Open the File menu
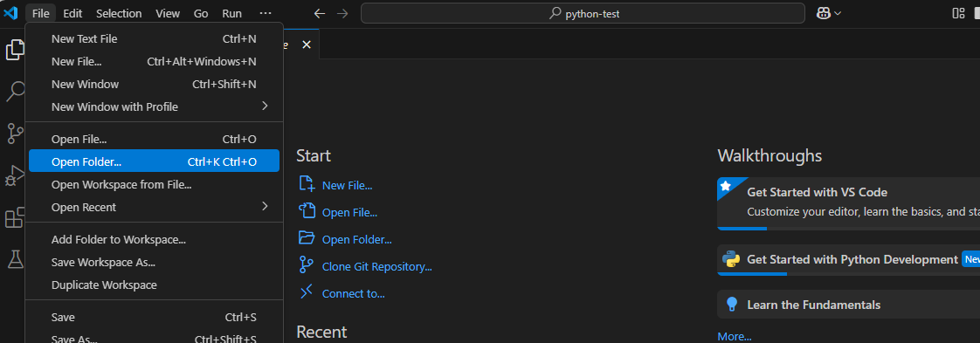The height and width of the screenshot is (343, 980). 41,13
